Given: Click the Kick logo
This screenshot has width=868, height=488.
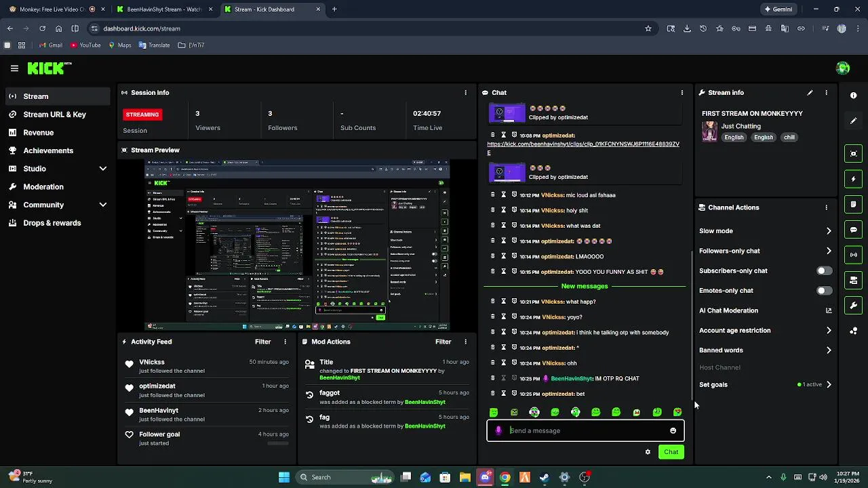Looking at the screenshot, I should [49, 68].
